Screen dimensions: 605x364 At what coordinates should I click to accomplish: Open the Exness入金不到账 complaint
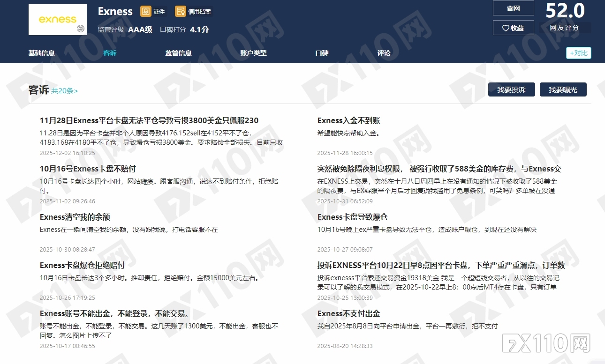349,120
